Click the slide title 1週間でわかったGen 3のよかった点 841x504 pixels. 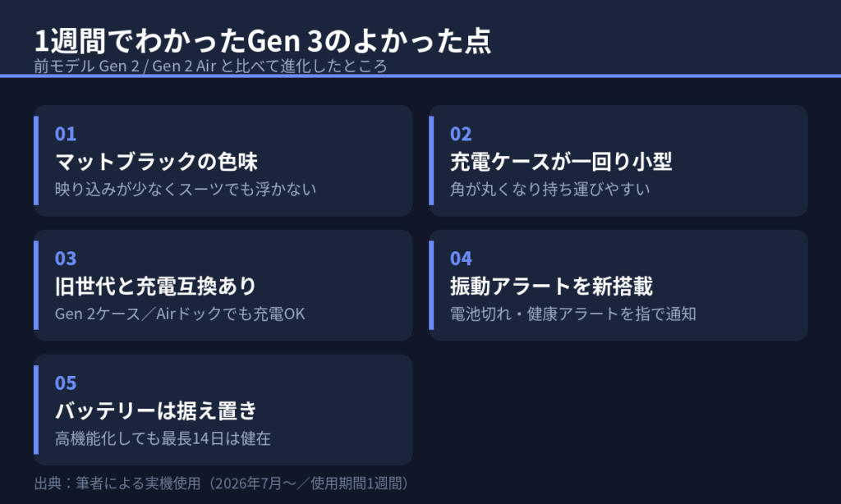(262, 41)
